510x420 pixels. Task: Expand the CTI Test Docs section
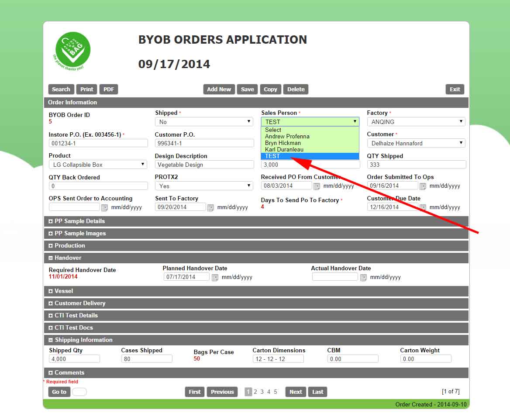click(x=50, y=328)
